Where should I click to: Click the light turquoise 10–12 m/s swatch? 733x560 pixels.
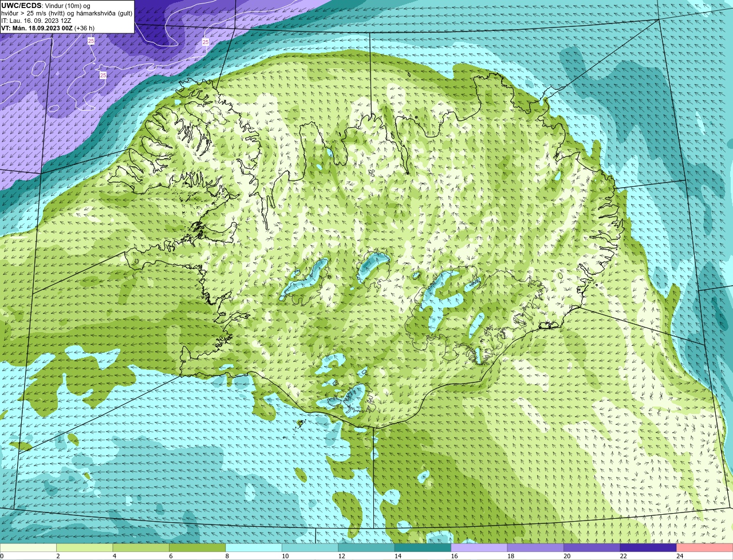(x=310, y=547)
